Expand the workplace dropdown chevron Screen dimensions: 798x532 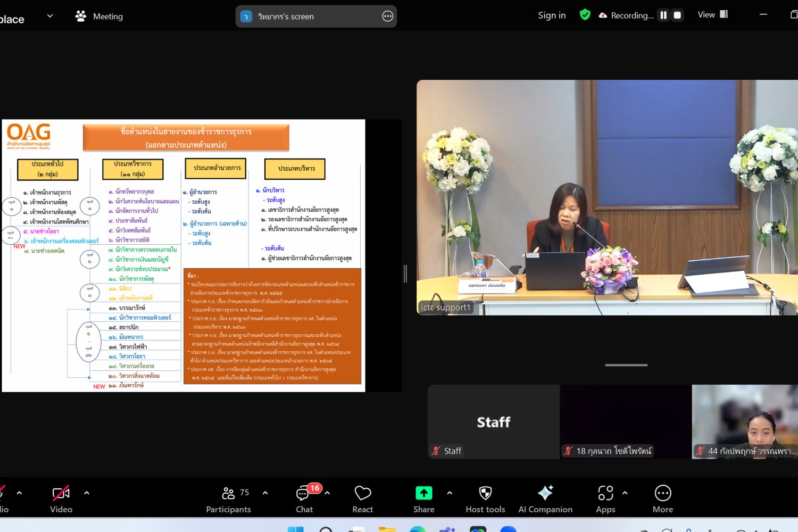[50, 16]
